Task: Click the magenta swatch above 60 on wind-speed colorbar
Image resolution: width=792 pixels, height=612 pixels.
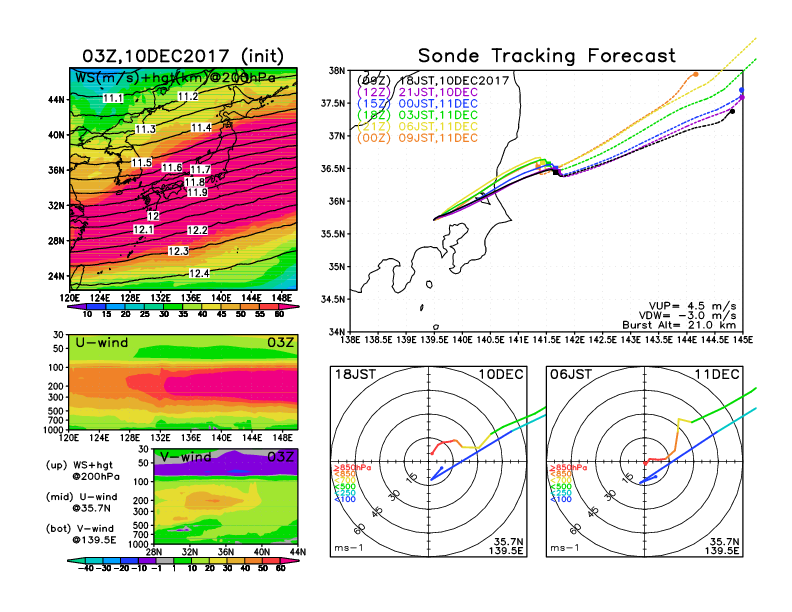Action: [289, 307]
